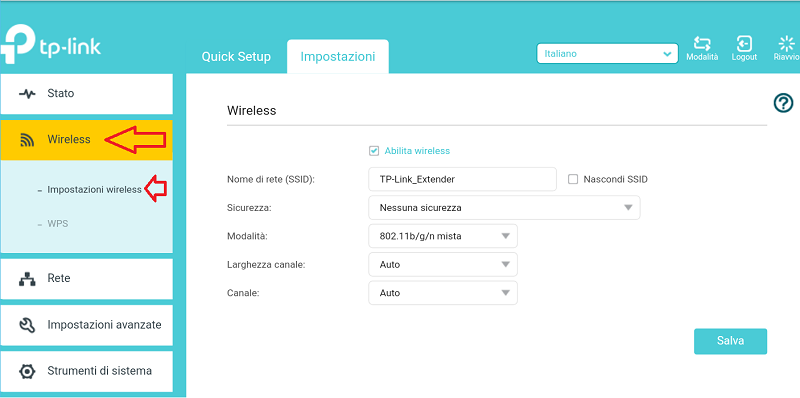Open the Modalità mode switch icon
Image resolution: width=800 pixels, height=398 pixels.
pyautogui.click(x=702, y=44)
